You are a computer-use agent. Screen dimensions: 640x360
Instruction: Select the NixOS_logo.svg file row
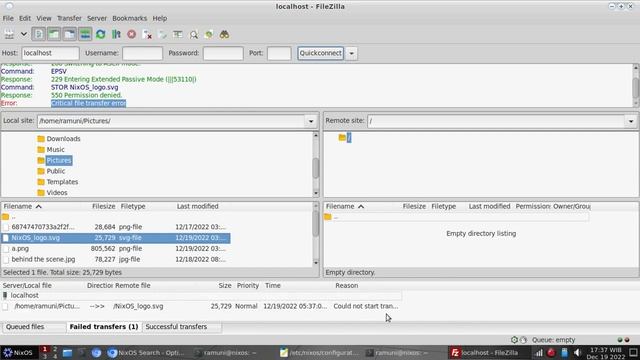116,238
